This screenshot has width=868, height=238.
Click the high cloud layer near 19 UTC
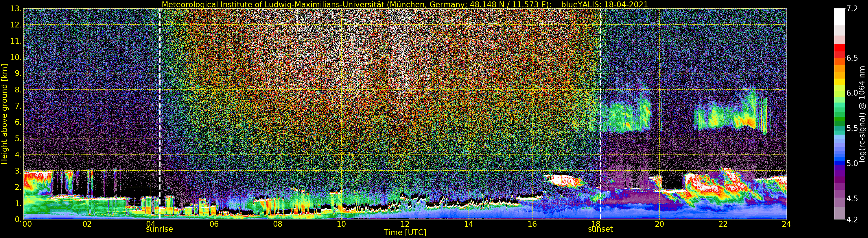click(x=627, y=118)
